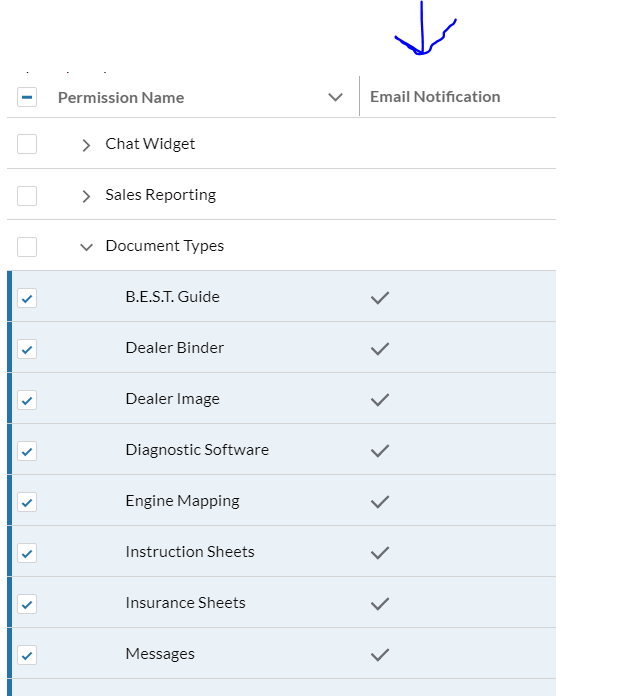Select the Dealer Binder text
Screen dimensions: 619x696
(175, 348)
